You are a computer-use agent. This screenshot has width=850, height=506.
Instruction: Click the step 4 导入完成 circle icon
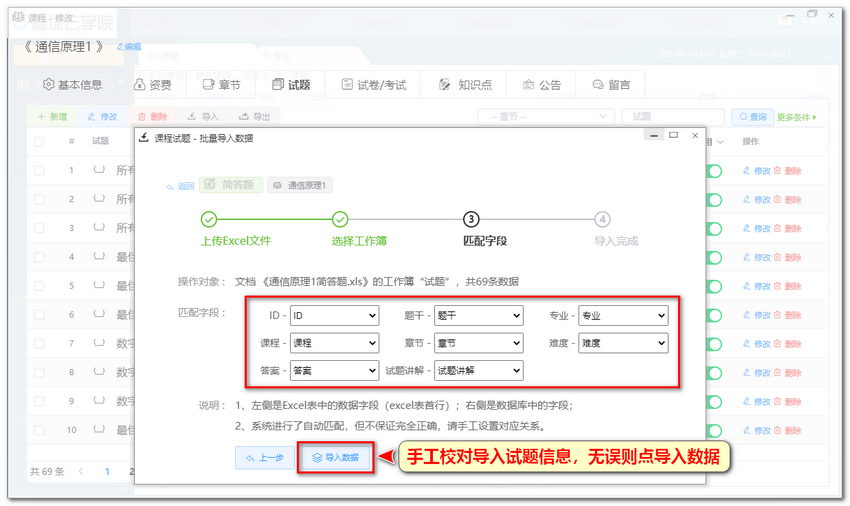pos(602,219)
